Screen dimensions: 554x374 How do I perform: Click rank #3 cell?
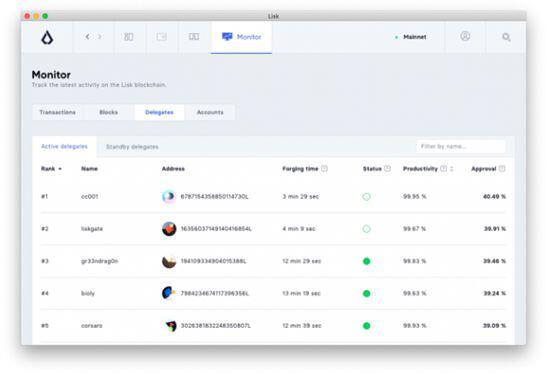tap(45, 261)
